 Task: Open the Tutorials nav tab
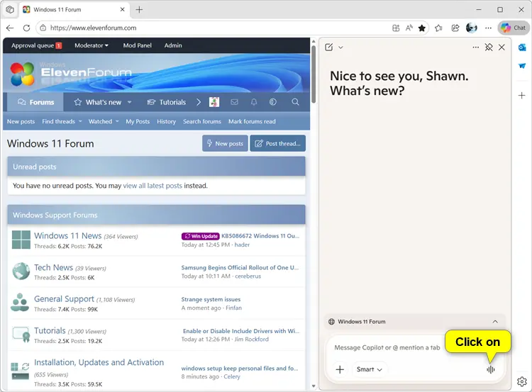pos(166,102)
